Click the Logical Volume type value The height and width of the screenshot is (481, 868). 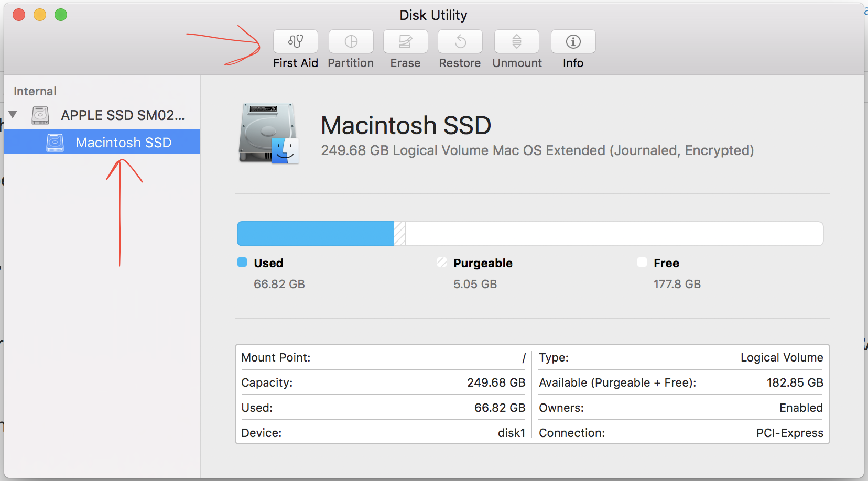[782, 357]
